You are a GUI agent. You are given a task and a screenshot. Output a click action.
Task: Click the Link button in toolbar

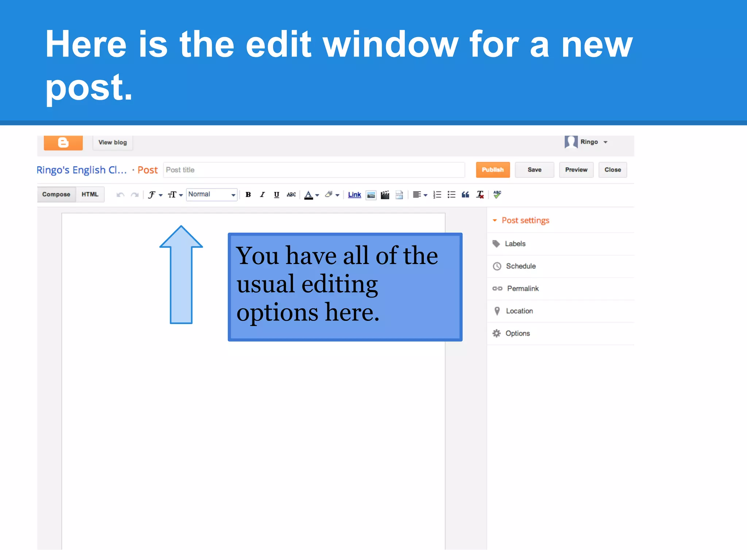click(x=354, y=195)
